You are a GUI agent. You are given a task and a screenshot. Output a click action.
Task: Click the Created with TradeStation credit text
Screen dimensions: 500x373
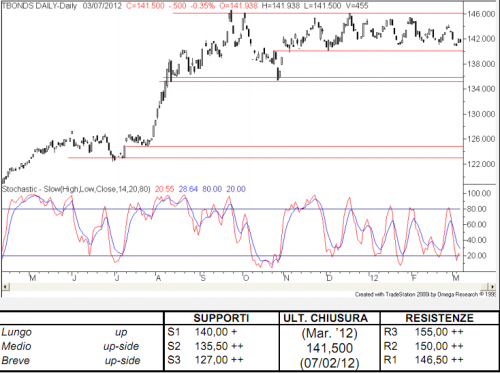(x=425, y=294)
